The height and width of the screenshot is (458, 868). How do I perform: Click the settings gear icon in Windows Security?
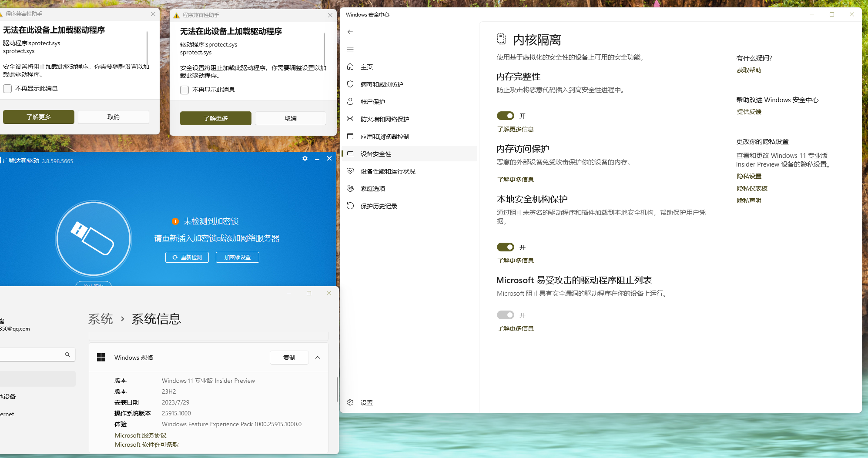click(x=350, y=402)
